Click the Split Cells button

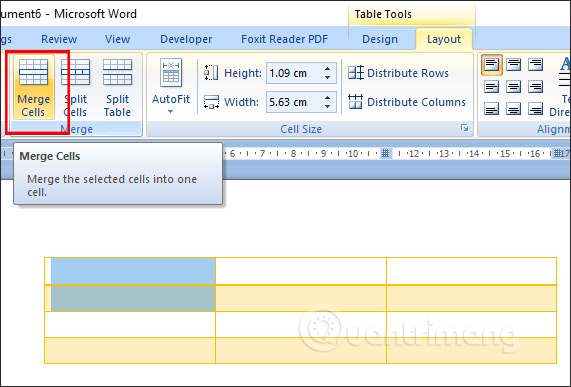pyautogui.click(x=75, y=87)
